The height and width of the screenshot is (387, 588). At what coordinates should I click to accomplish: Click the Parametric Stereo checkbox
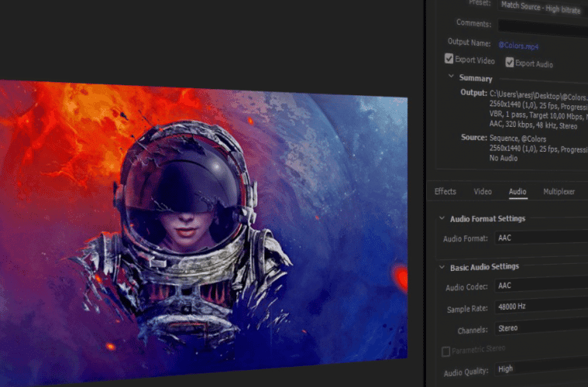coord(445,351)
